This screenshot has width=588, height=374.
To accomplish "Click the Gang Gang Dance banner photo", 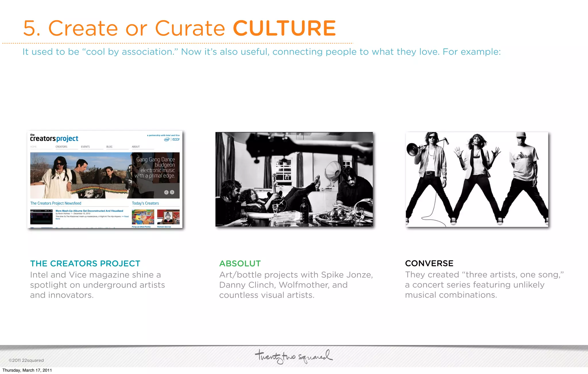I will click(105, 175).
